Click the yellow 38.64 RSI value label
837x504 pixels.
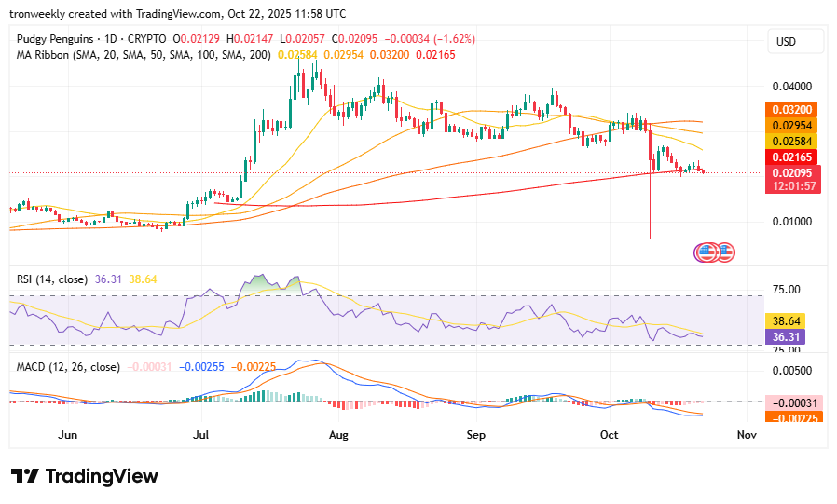click(x=791, y=320)
